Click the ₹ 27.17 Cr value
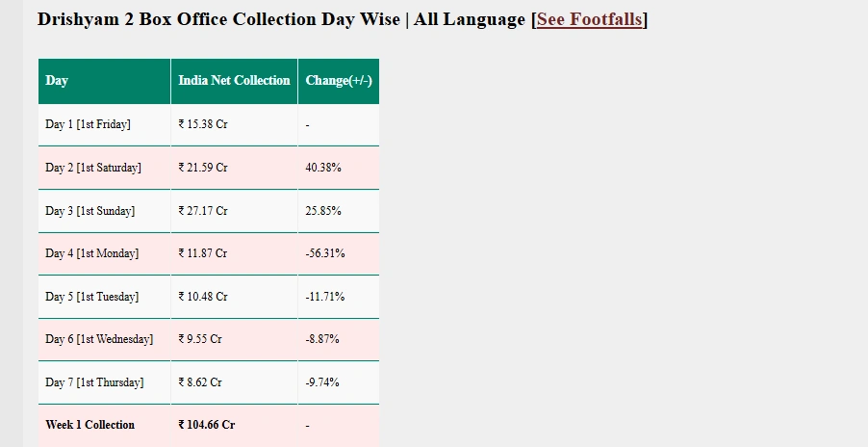The height and width of the screenshot is (447, 868). point(203,210)
